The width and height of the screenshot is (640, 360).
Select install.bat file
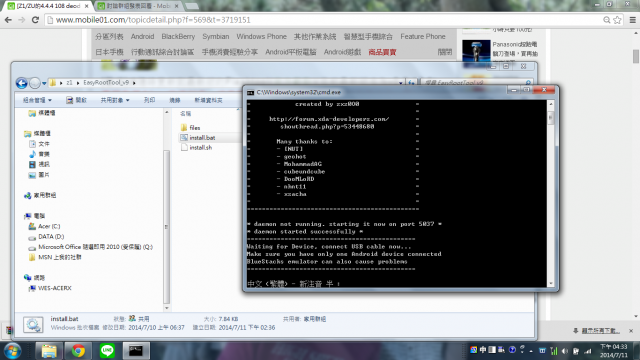pyautogui.click(x=202, y=138)
